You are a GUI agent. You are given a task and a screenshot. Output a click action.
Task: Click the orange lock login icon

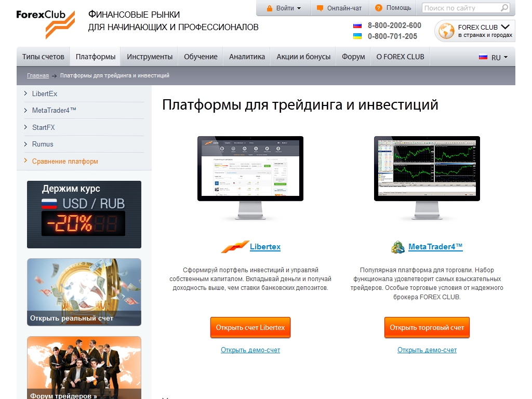coord(269,8)
